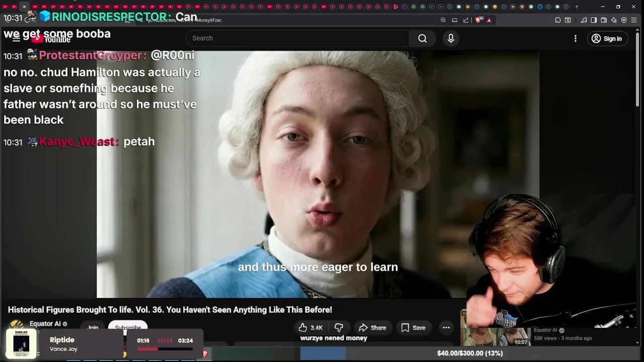Click 'Vance Joy' artist name
Image resolution: width=644 pixels, height=362 pixels.
63,349
